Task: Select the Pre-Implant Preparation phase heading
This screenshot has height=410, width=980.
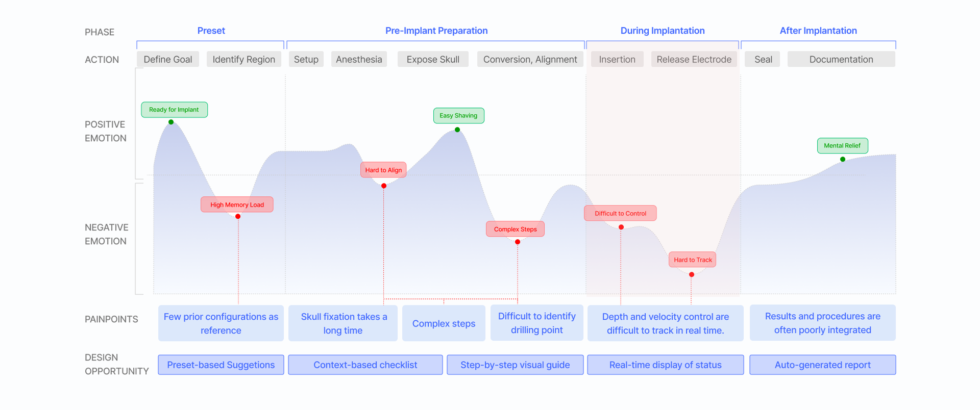Action: click(x=436, y=31)
